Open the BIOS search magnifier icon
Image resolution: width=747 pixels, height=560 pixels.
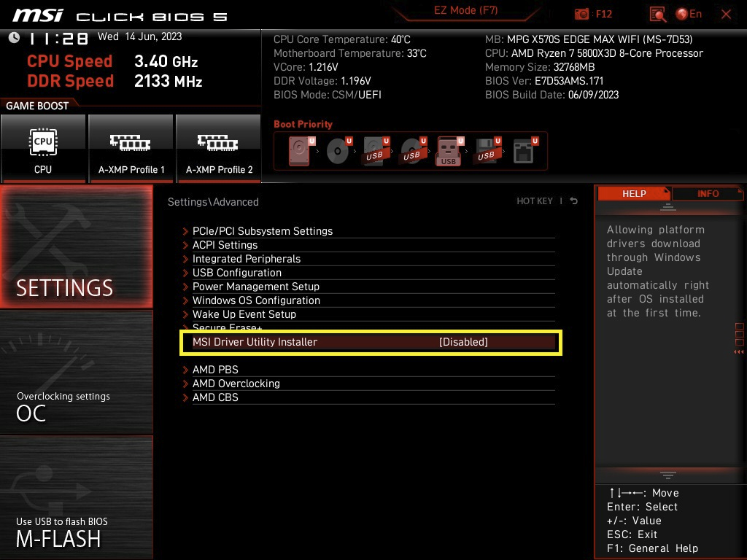coord(657,15)
